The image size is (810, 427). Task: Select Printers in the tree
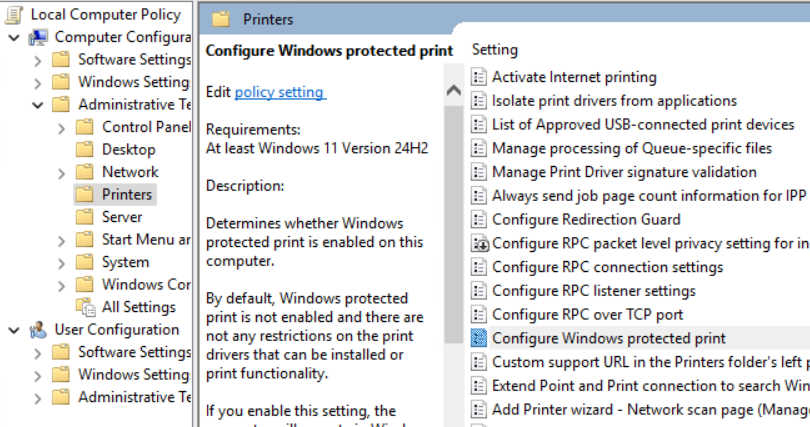point(127,195)
